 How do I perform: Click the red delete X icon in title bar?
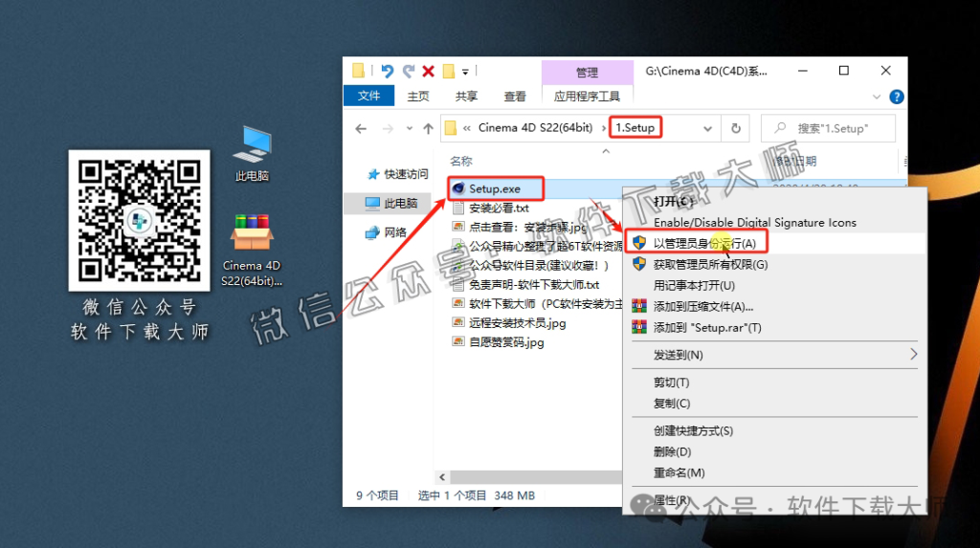(428, 71)
